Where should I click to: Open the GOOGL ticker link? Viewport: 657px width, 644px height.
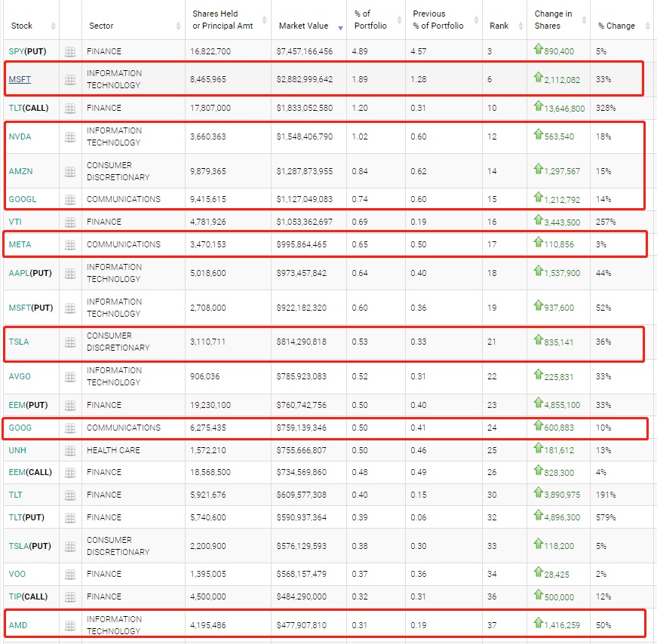pos(23,200)
